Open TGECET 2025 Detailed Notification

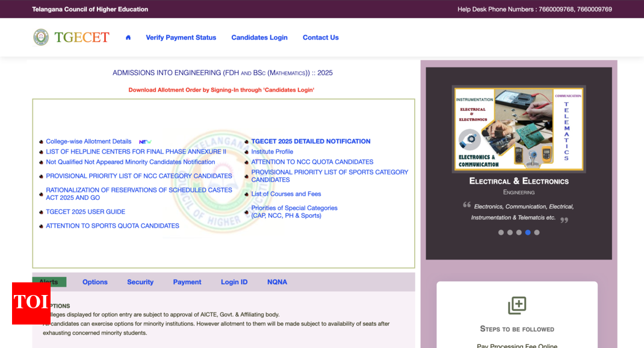tap(311, 141)
